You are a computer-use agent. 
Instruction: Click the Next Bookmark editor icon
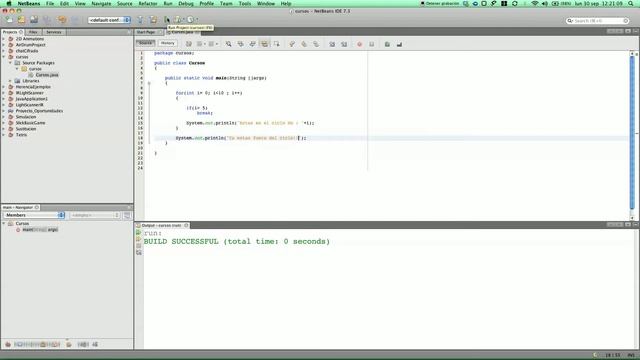click(304, 44)
